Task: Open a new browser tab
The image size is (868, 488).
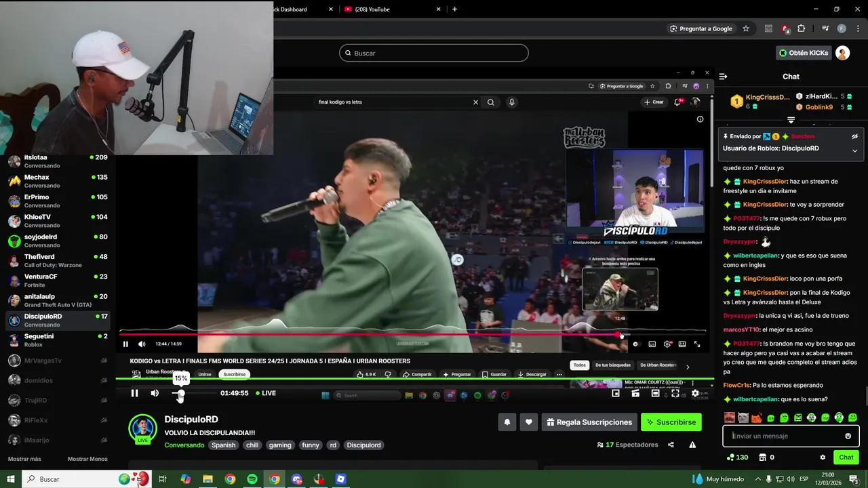Action: (454, 9)
